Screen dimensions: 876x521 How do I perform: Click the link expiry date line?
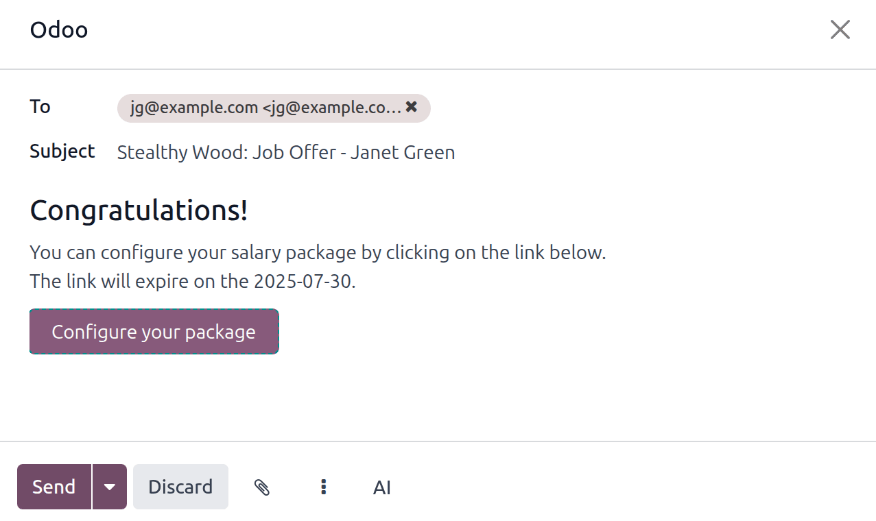click(x=192, y=281)
